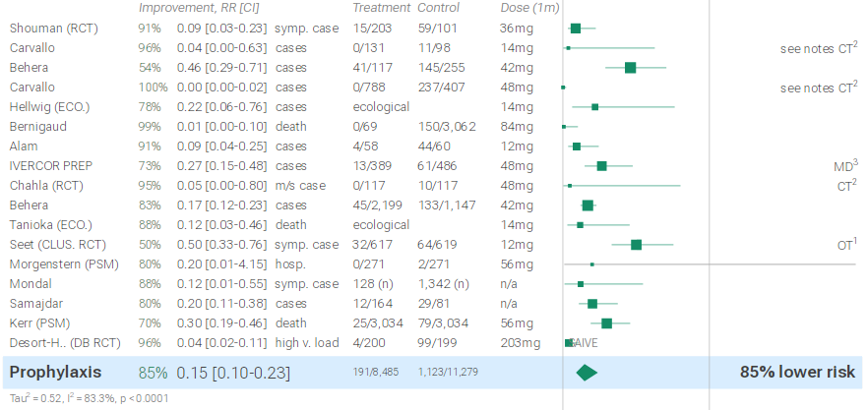This screenshot has width=868, height=410.
Task: Click the 'm/s case' outcome label
Action: (300, 186)
